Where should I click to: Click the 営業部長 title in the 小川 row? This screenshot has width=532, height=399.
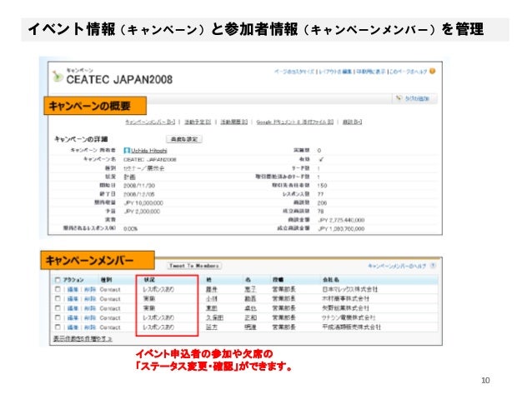(284, 299)
